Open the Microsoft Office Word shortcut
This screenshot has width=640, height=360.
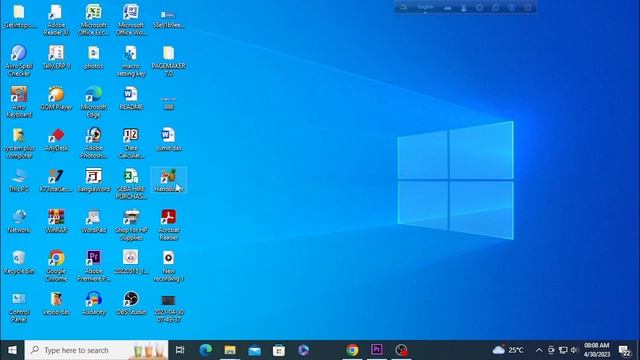(131, 20)
